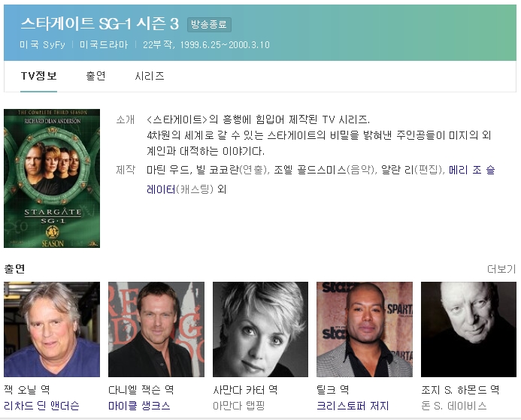Viewport: 521px width, 420px height.
Task: Open the 메리 조 슬레이터 casting link
Action: click(x=471, y=171)
